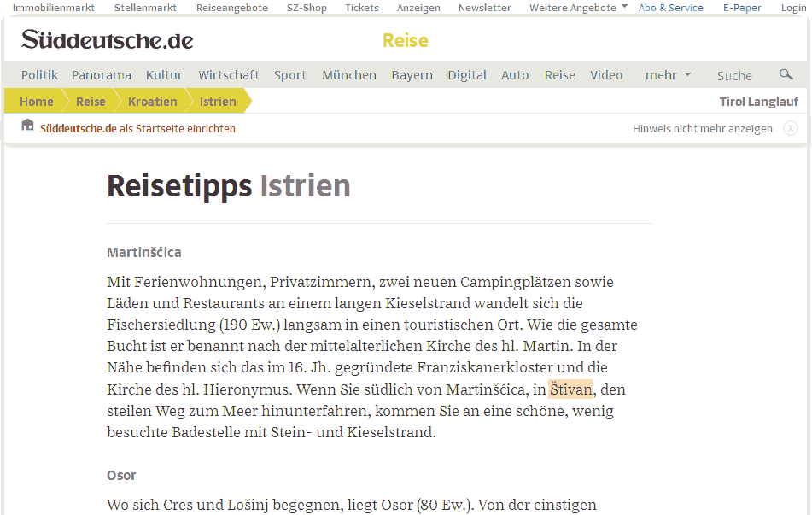The width and height of the screenshot is (812, 515).
Task: Open the E-Paper link
Action: click(x=742, y=7)
